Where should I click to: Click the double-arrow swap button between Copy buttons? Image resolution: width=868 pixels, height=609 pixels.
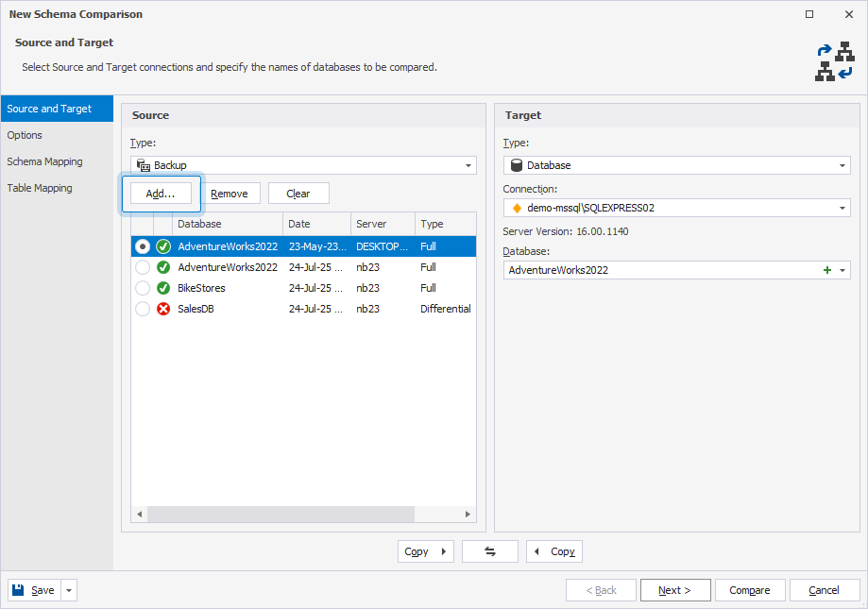[489, 551]
